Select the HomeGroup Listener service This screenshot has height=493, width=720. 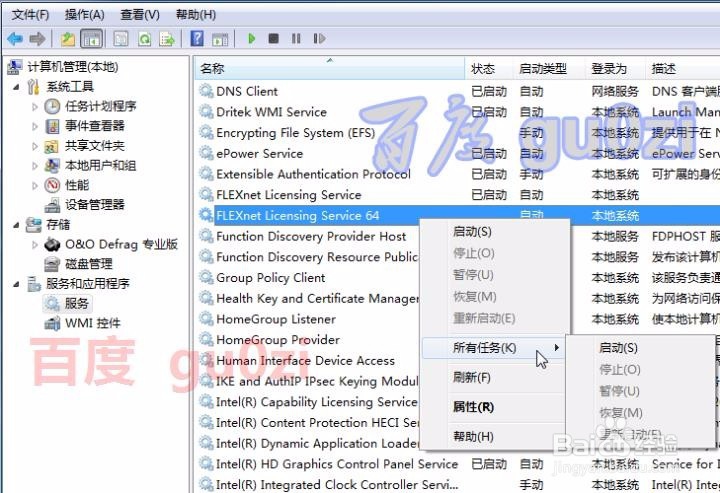[276, 319]
